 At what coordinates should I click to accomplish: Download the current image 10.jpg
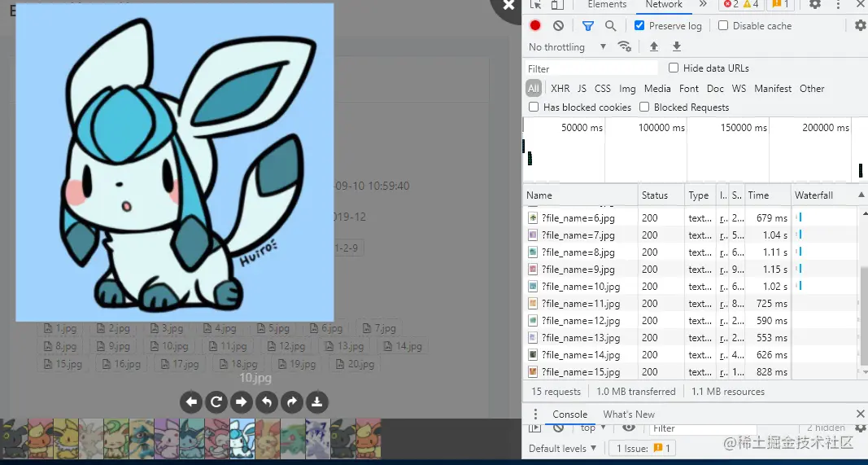(316, 401)
